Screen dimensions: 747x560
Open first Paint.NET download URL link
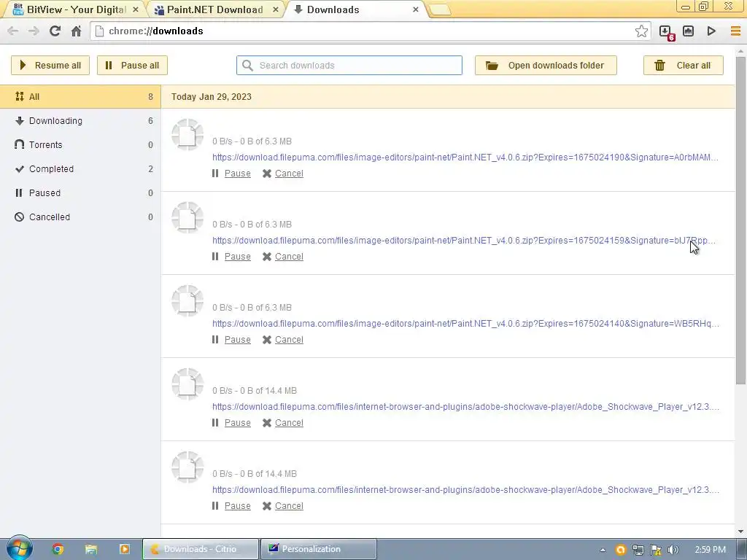465,157
